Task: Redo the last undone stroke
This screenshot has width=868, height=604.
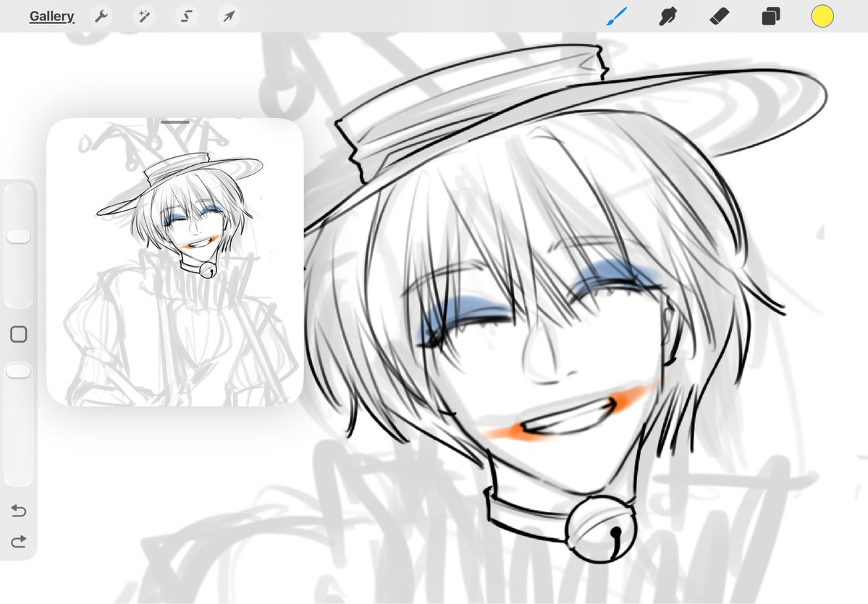Action: 18,541
